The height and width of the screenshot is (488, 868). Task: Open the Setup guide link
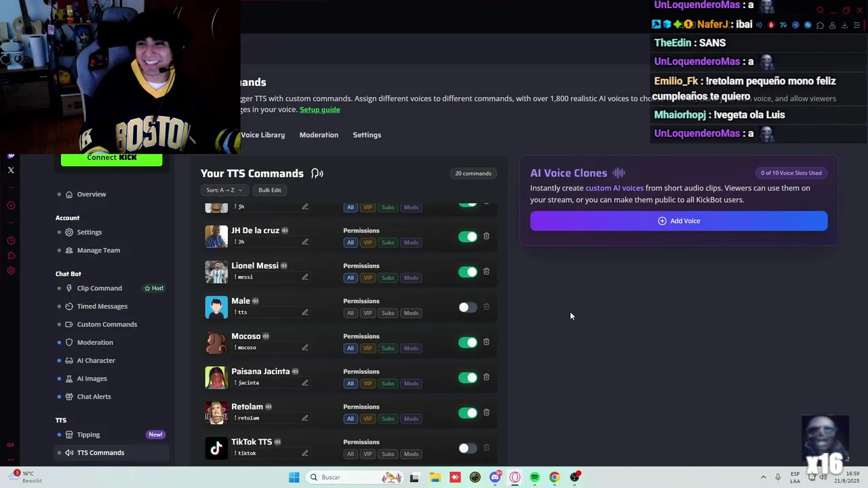click(320, 110)
